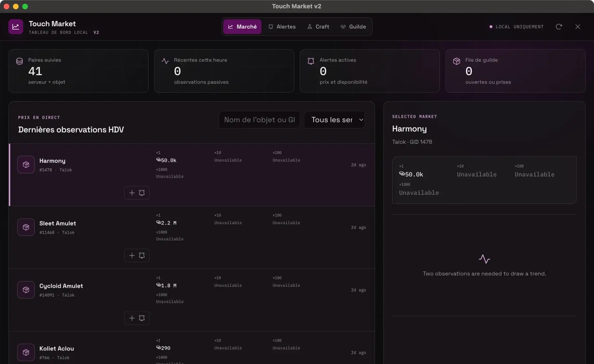Click the refresh icon in the header
Viewport: 594px width, 364px height.
click(559, 27)
